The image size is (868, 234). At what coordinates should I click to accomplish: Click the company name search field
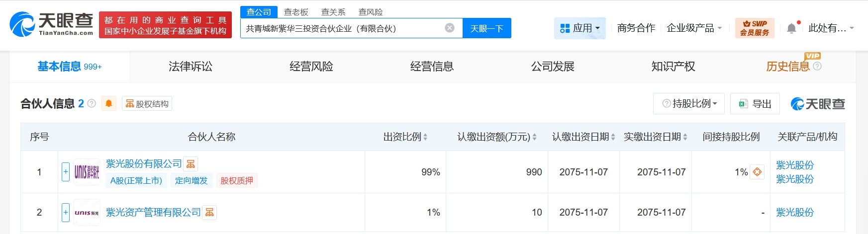click(x=343, y=28)
